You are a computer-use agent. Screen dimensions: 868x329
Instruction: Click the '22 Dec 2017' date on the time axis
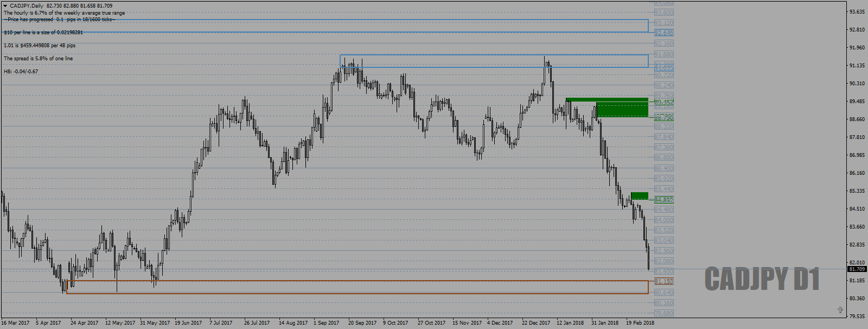pos(536,323)
